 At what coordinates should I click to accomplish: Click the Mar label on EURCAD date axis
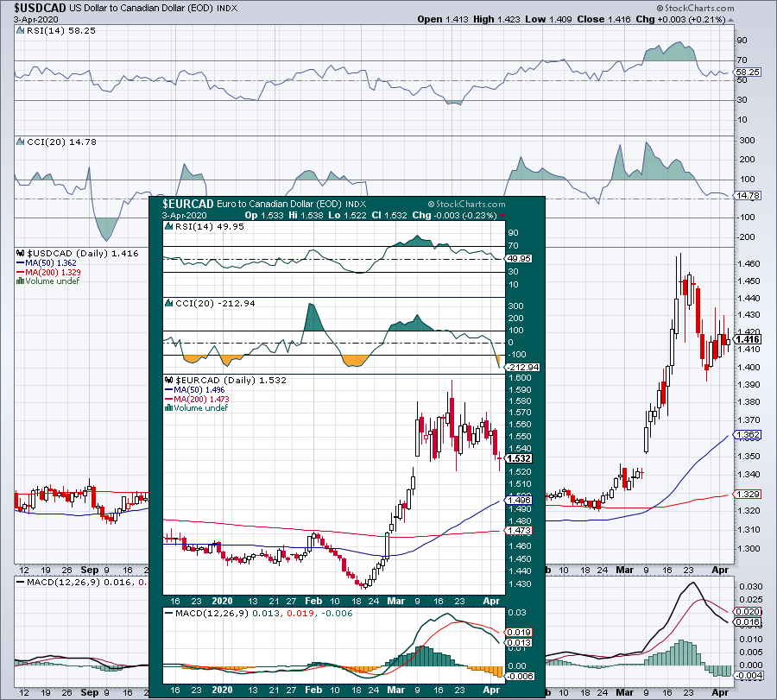[395, 601]
